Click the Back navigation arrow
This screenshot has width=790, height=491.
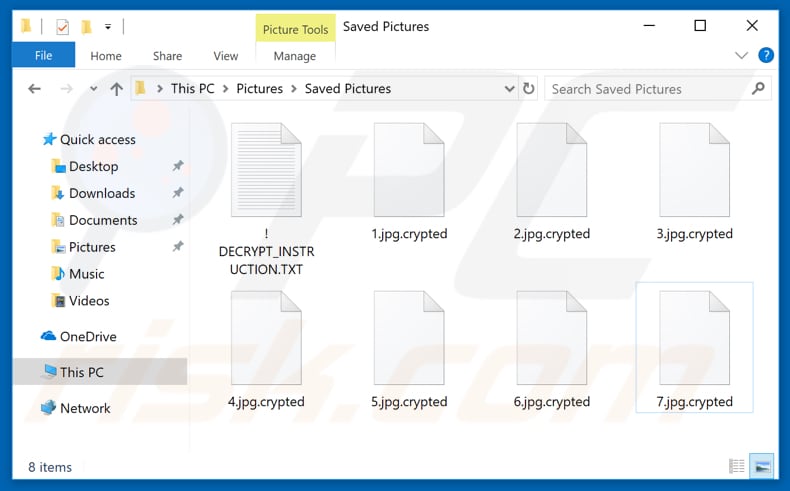34,89
